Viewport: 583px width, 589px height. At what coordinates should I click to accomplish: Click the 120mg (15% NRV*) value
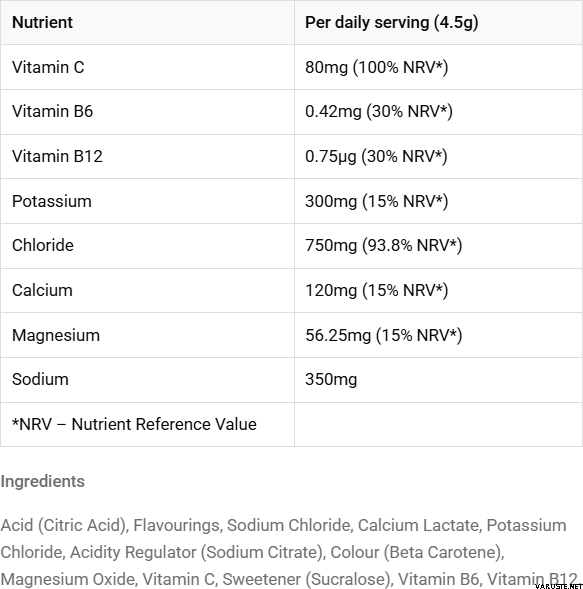point(376,291)
